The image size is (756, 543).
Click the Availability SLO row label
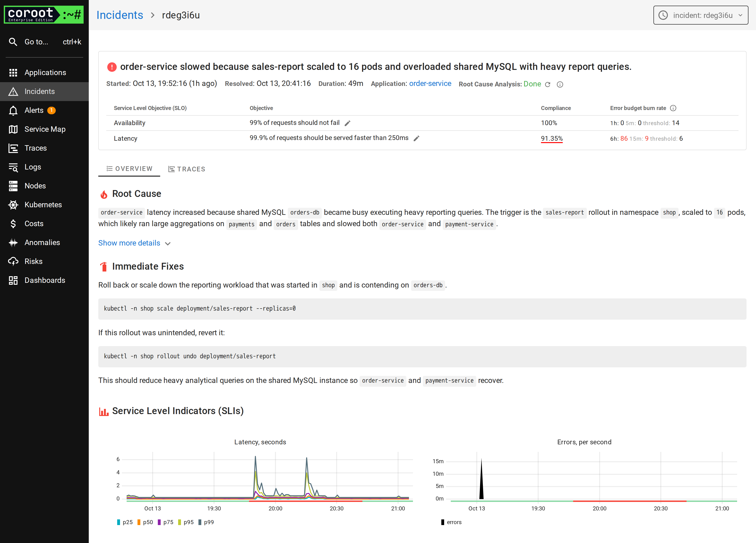point(129,123)
